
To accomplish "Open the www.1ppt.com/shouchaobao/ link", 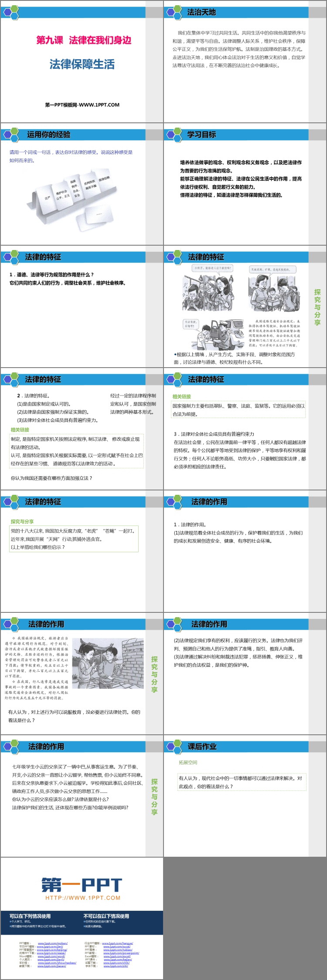I will 57,963.
